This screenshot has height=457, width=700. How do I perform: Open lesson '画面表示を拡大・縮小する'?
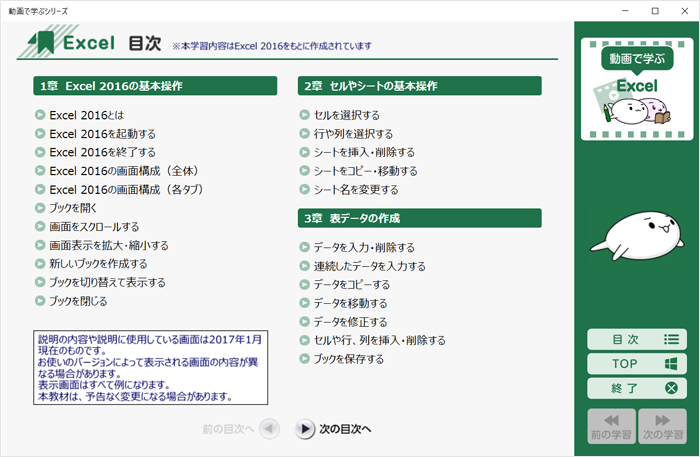pos(102,245)
